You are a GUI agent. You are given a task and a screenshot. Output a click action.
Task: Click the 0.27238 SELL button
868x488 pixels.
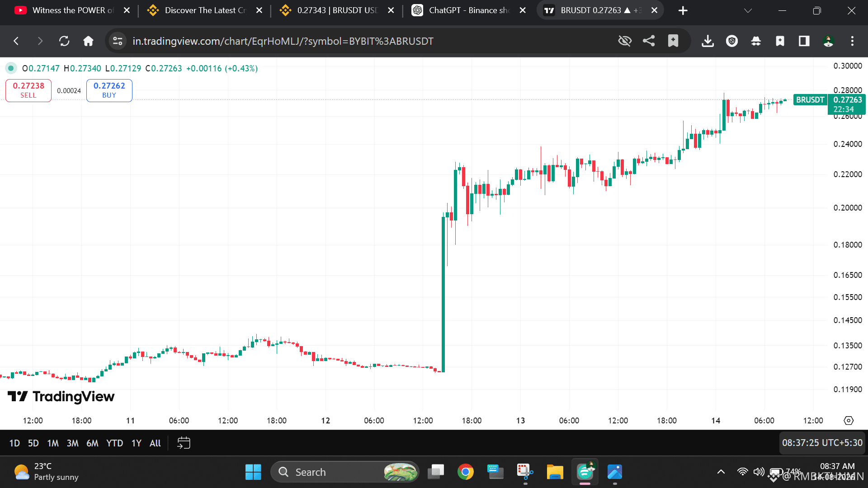tap(28, 90)
